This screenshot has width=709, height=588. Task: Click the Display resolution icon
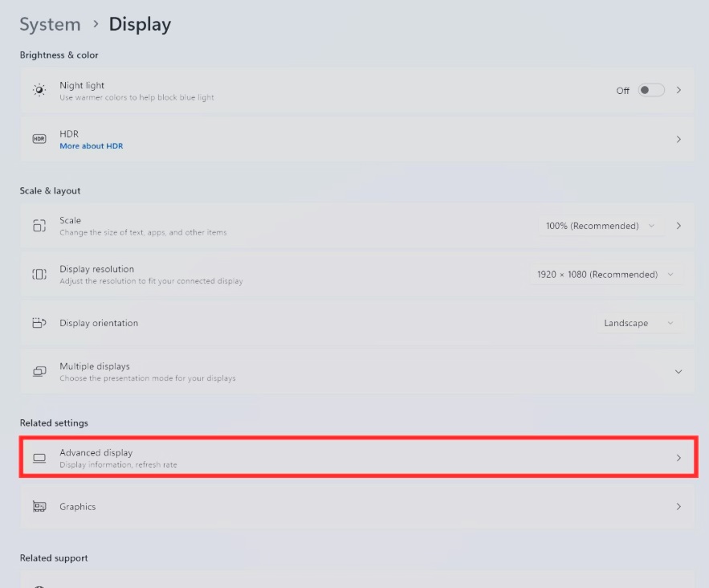tap(38, 274)
